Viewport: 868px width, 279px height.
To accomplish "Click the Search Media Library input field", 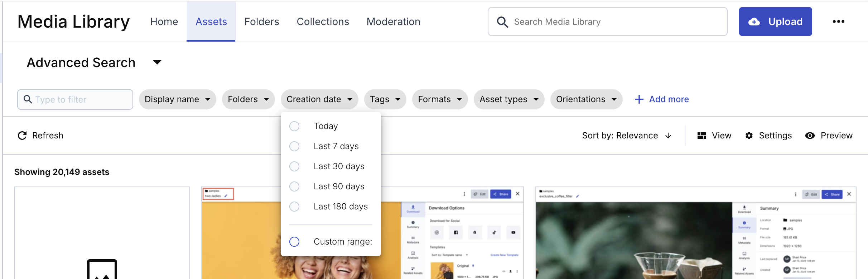I will (608, 22).
